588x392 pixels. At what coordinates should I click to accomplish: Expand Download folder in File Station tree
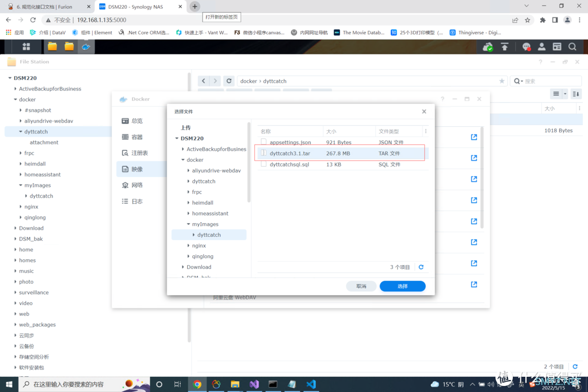15,228
